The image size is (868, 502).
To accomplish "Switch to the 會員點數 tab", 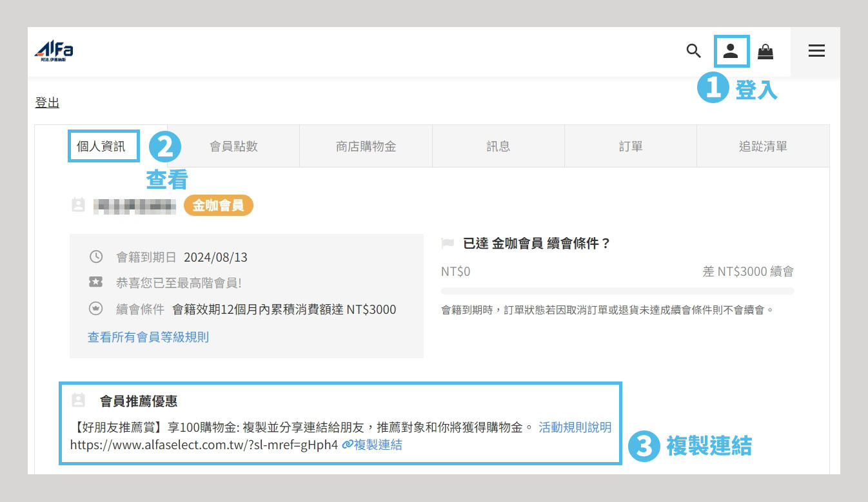I will point(233,146).
